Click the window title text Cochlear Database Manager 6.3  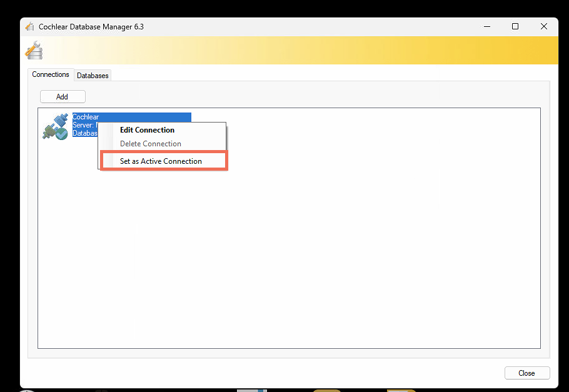point(91,27)
